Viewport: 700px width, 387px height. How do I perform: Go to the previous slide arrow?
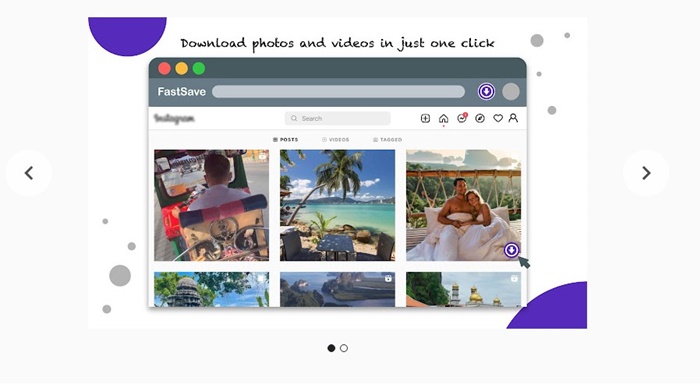29,173
